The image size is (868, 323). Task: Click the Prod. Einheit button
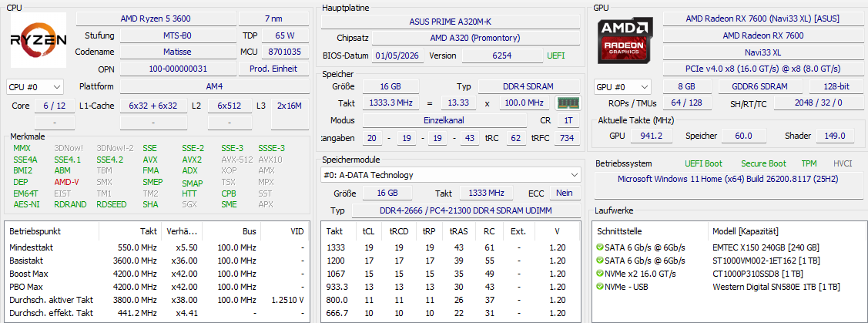click(275, 69)
